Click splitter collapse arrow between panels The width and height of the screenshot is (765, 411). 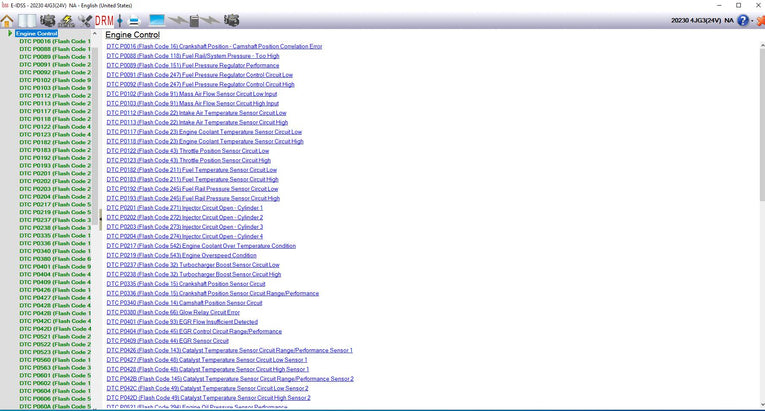pos(98,220)
